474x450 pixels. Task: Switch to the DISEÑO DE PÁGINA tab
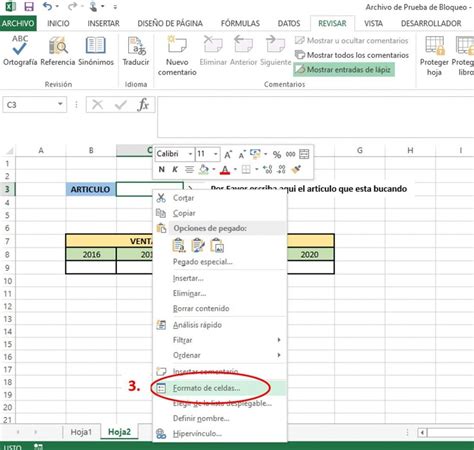[170, 23]
